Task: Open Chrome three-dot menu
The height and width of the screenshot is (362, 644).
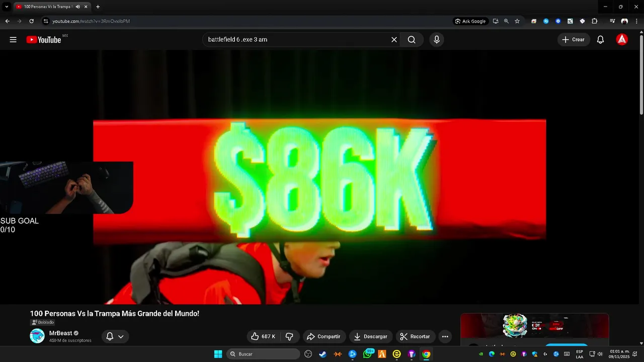Action: [636, 21]
